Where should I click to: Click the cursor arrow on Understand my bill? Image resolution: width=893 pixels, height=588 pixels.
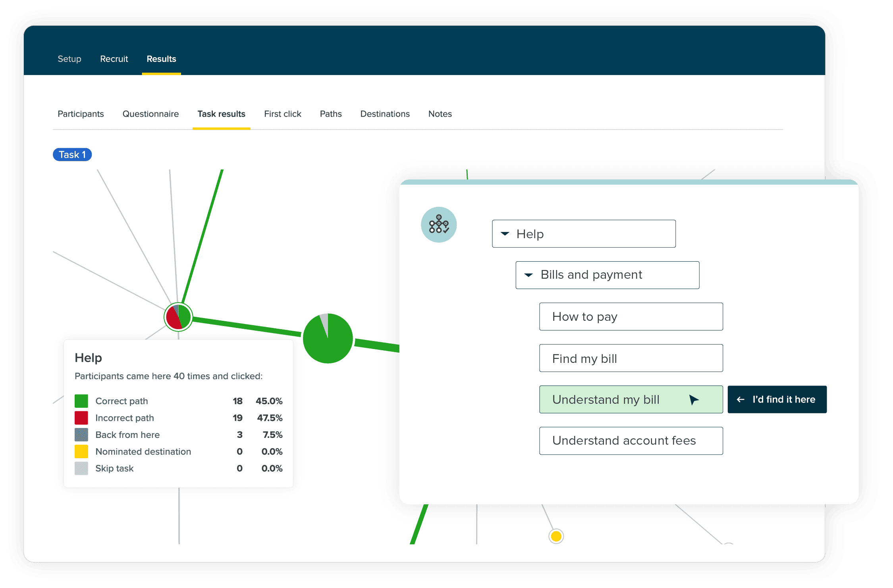693,400
